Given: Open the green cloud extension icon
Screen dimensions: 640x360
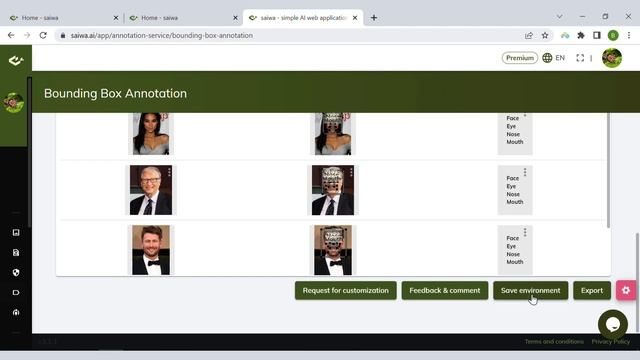Looking at the screenshot, I should (x=565, y=36).
